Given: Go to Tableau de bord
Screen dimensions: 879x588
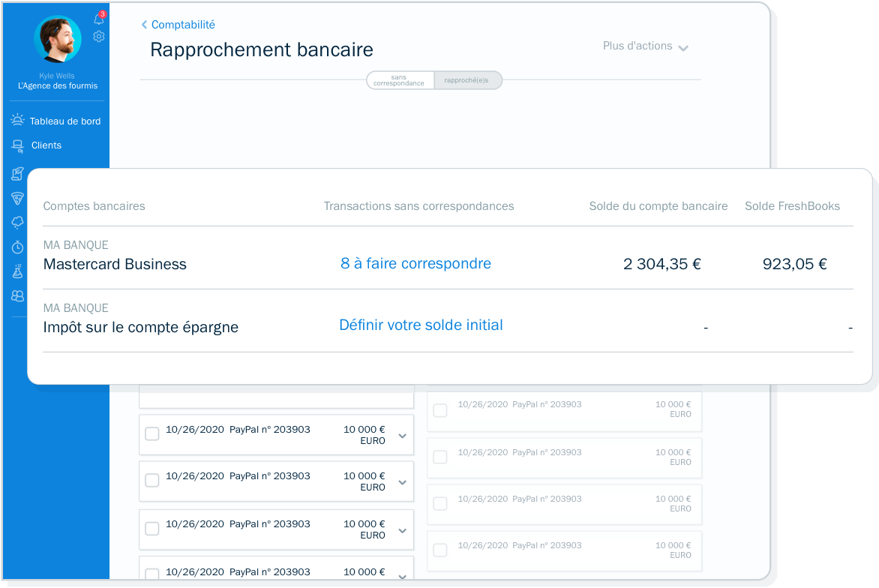Looking at the screenshot, I should pos(65,121).
